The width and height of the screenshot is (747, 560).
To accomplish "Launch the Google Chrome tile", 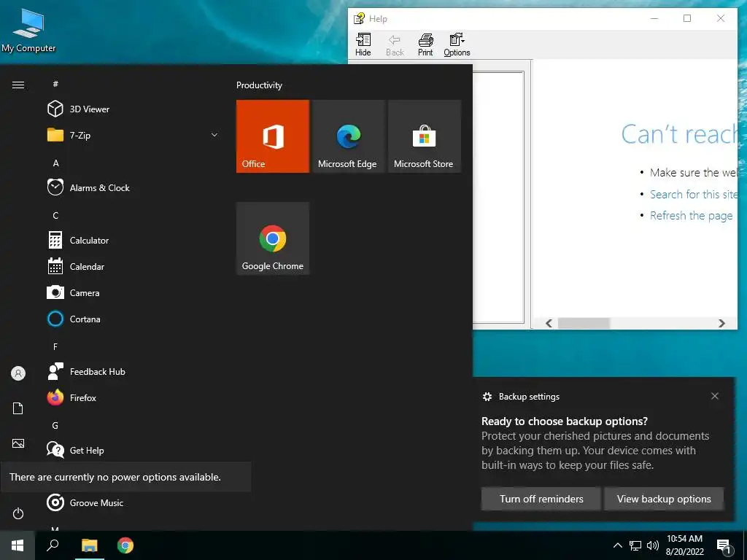I will (273, 238).
